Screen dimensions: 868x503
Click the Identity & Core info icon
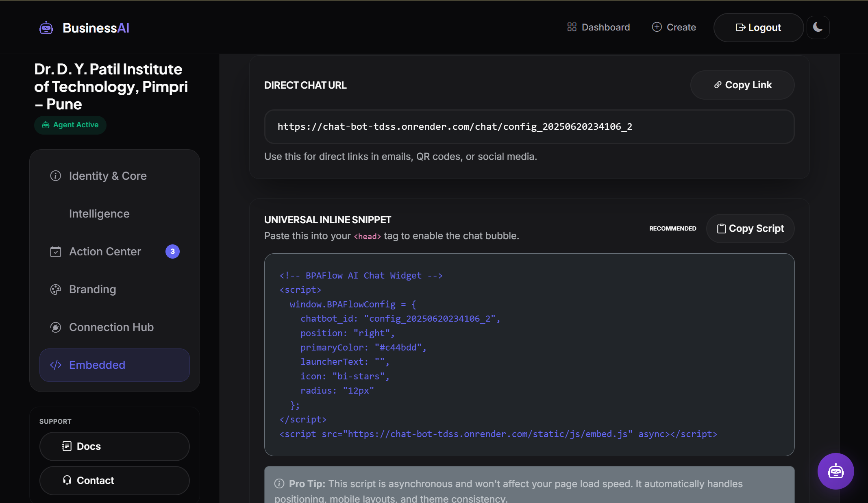[56, 176]
